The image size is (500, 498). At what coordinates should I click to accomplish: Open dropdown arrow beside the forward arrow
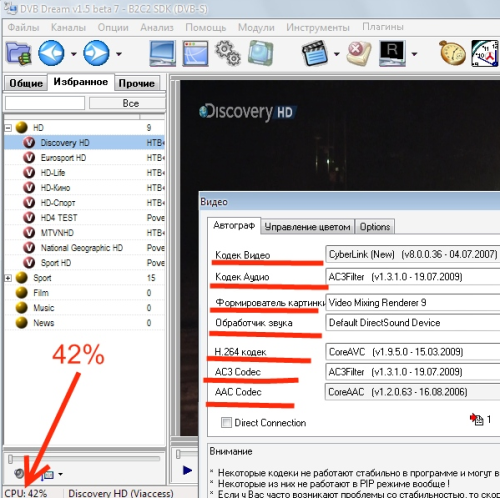119,54
